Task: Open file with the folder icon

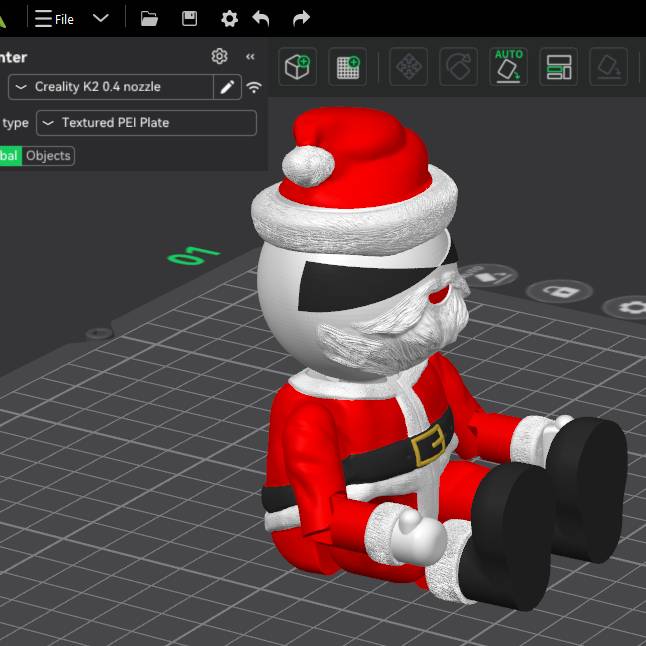Action: (150, 18)
